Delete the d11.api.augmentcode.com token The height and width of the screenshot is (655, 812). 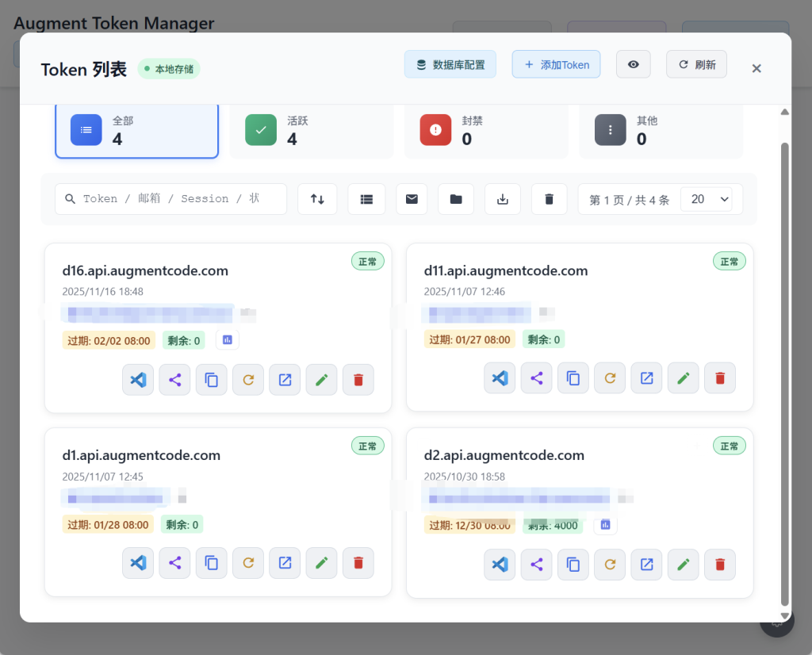(x=720, y=378)
